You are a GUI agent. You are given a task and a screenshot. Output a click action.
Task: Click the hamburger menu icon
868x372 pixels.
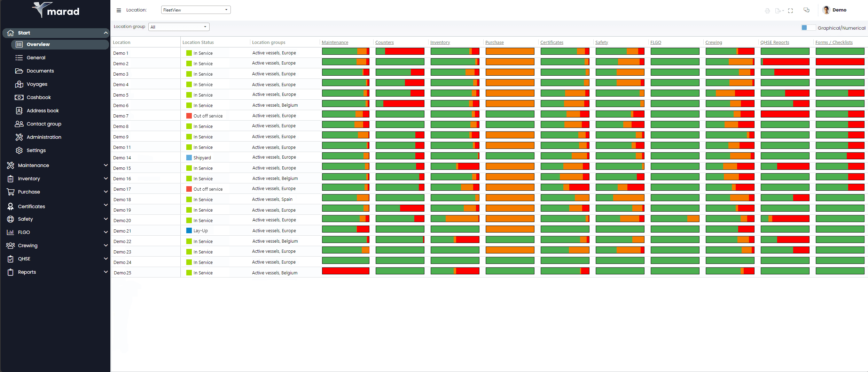(119, 10)
